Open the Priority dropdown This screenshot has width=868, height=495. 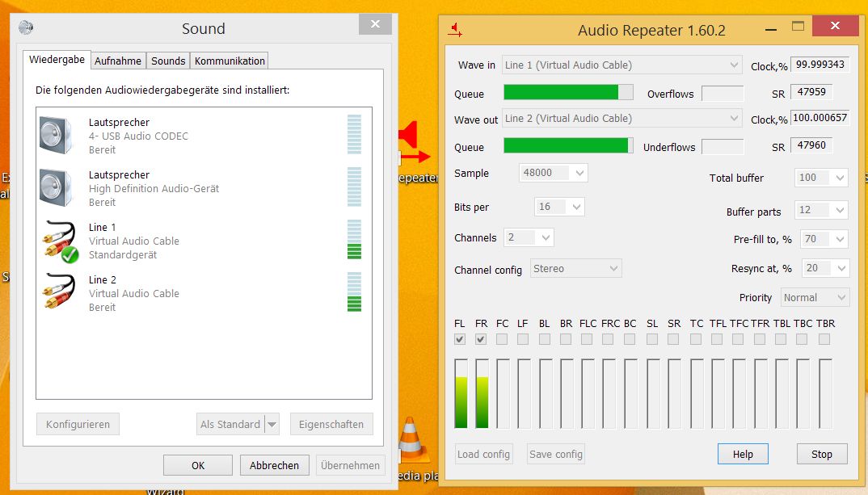pos(815,297)
